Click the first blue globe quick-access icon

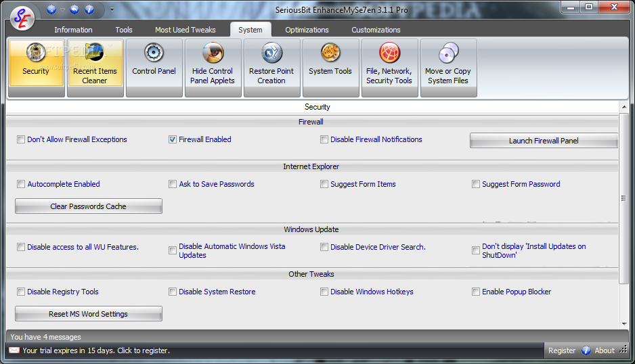pyautogui.click(x=51, y=9)
